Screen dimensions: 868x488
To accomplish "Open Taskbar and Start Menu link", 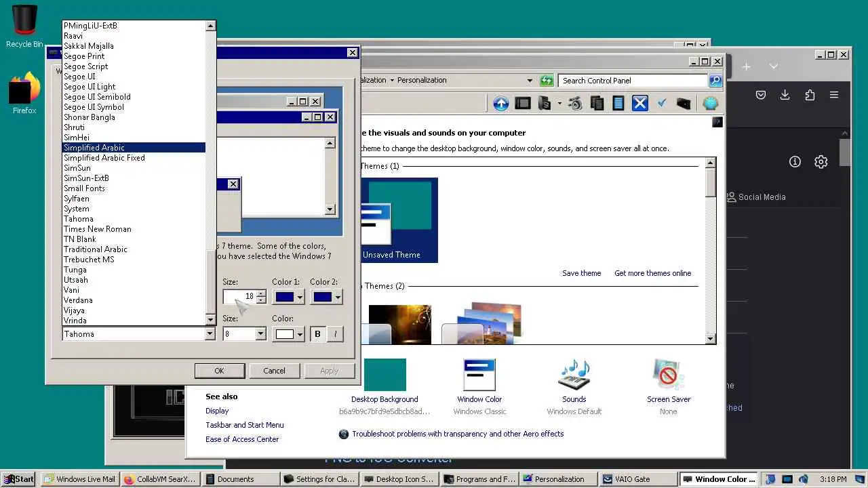I will 245,425.
